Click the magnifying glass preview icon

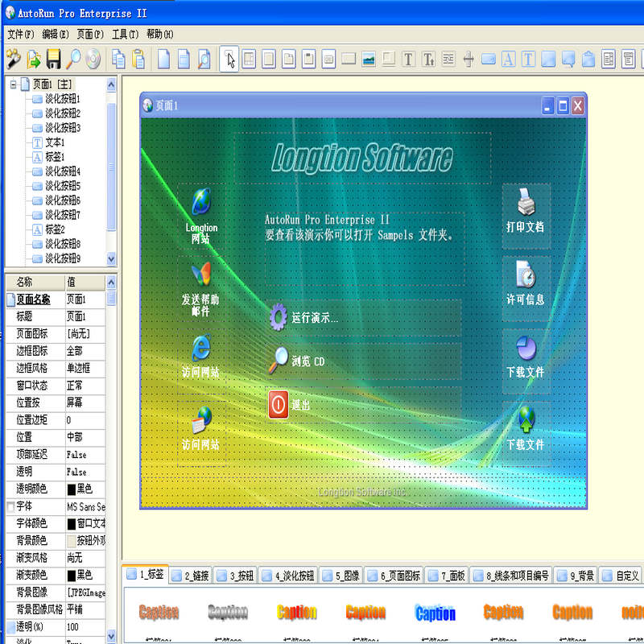pyautogui.click(x=73, y=59)
